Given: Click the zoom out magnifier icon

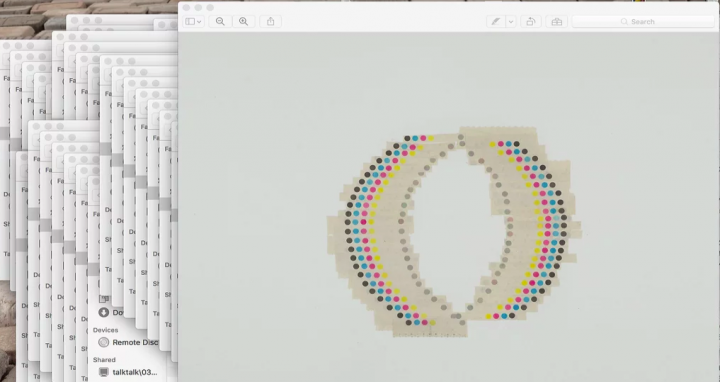Looking at the screenshot, I should [x=220, y=22].
